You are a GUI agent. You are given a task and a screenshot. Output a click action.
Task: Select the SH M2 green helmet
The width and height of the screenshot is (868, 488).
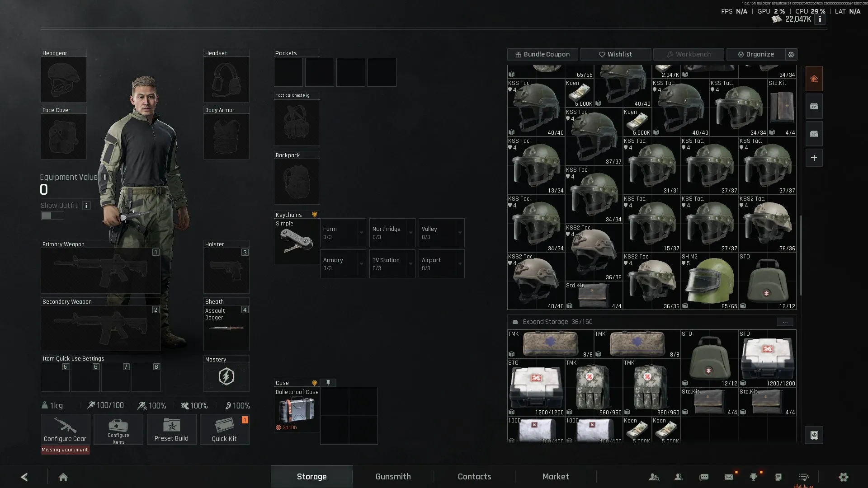coord(710,281)
